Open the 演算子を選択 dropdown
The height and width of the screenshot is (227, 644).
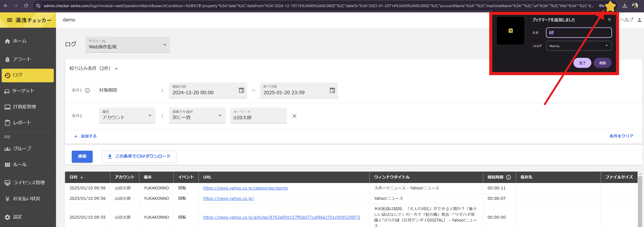point(197,115)
